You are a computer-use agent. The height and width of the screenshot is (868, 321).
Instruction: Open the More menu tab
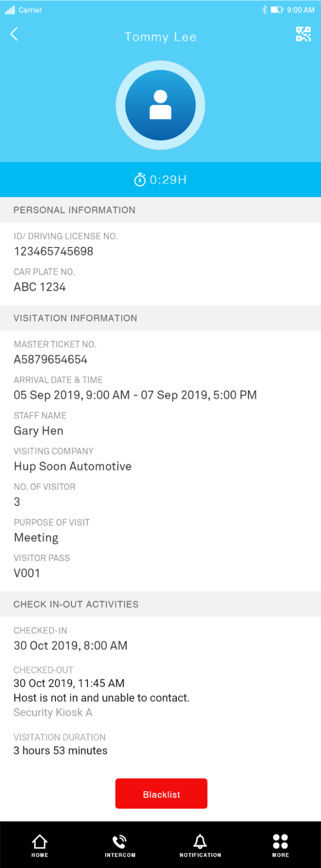(280, 845)
